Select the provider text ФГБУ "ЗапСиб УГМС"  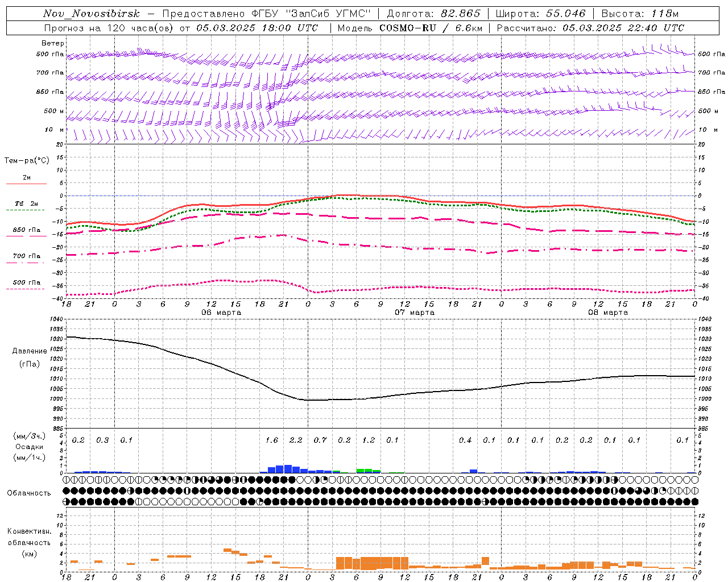311,14
